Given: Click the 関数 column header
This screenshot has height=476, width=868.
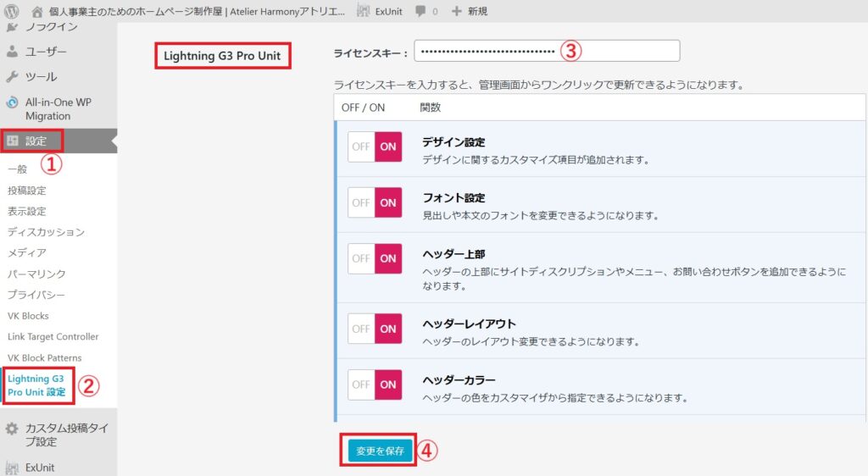Looking at the screenshot, I should pyautogui.click(x=430, y=108).
